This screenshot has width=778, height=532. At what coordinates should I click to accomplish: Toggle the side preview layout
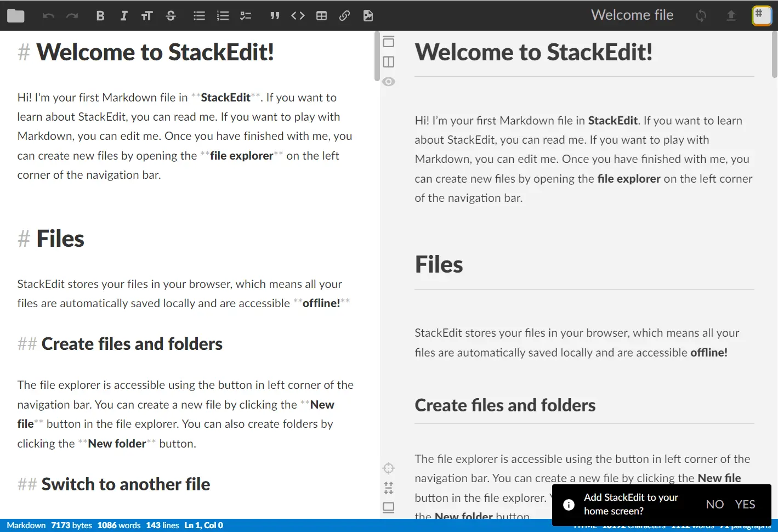389,61
